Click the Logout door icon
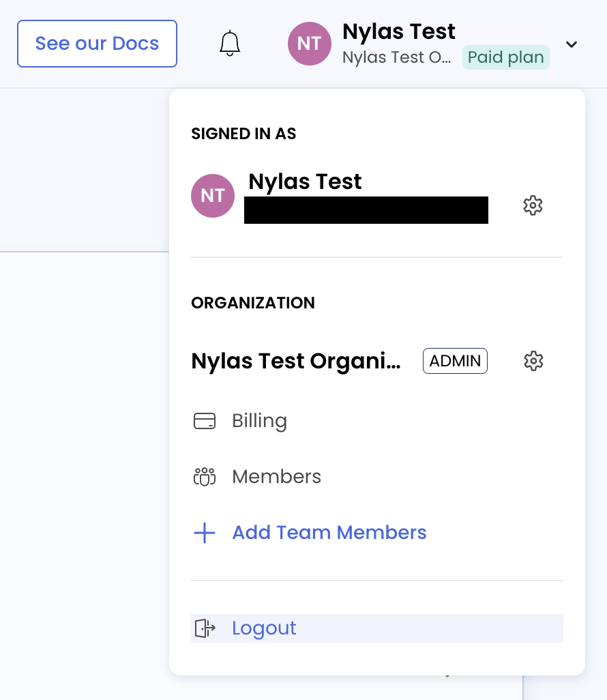This screenshot has width=607, height=700. 205,628
